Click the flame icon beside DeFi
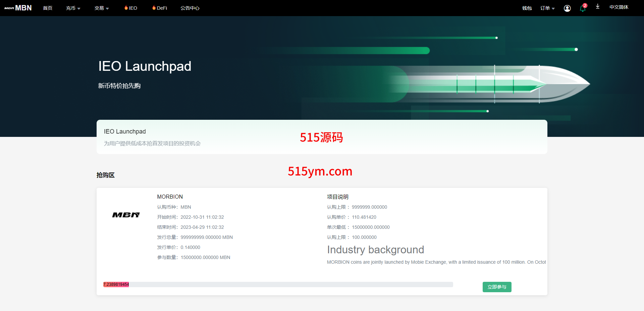The image size is (644, 311). [x=154, y=8]
